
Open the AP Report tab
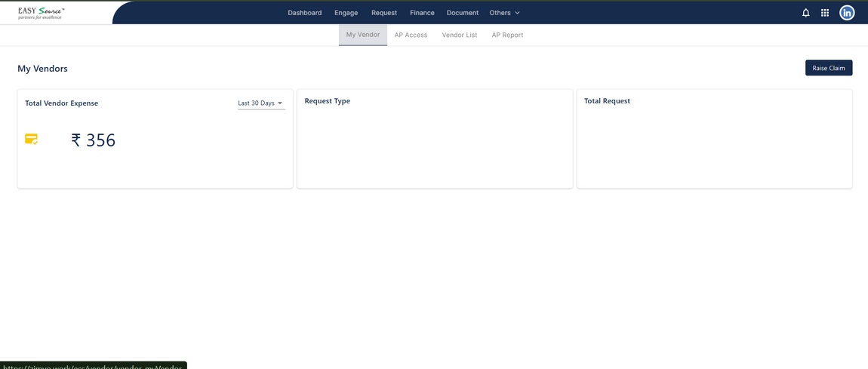tap(507, 35)
